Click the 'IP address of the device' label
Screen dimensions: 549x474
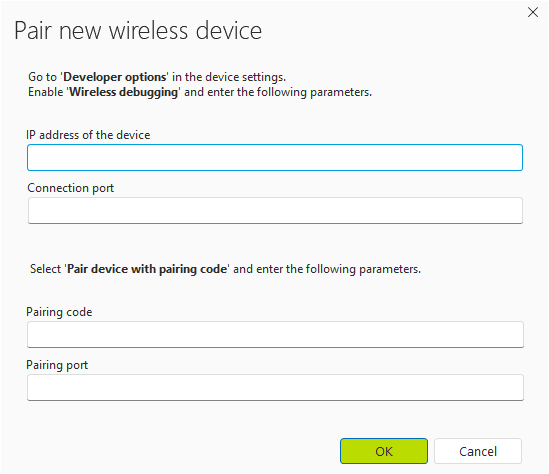88,135
